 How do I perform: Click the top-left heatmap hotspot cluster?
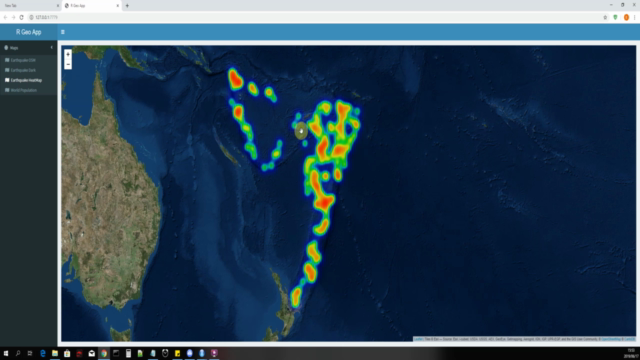coord(235,79)
